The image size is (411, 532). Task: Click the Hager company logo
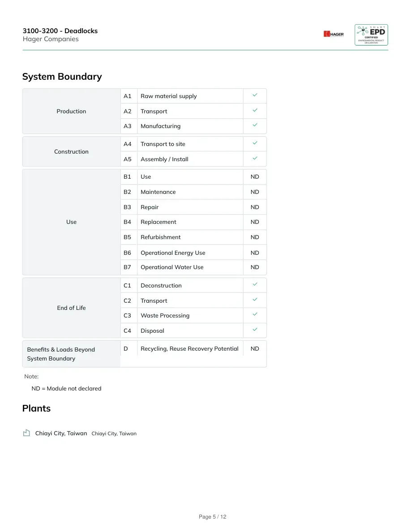coord(334,34)
